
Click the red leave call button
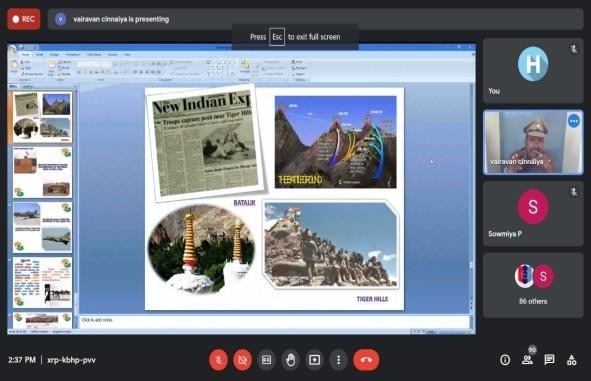point(366,360)
